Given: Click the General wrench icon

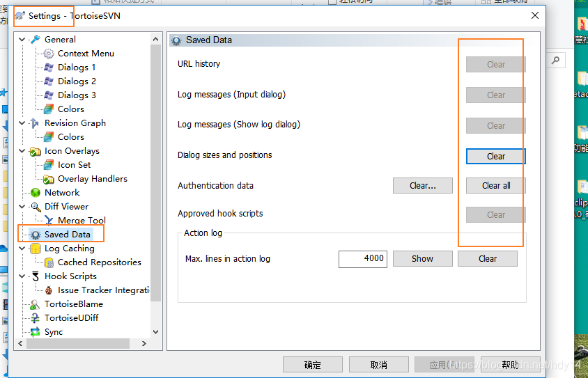Looking at the screenshot, I should (x=36, y=40).
